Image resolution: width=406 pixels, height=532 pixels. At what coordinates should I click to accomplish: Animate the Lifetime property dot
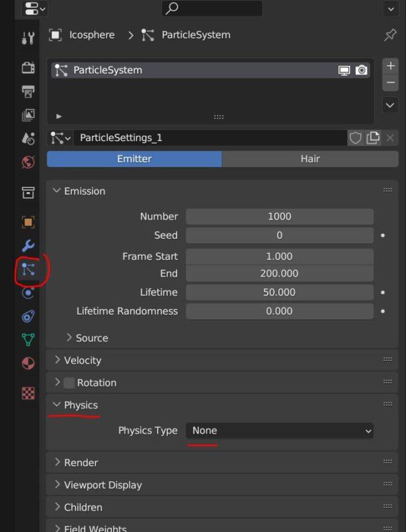tap(383, 292)
